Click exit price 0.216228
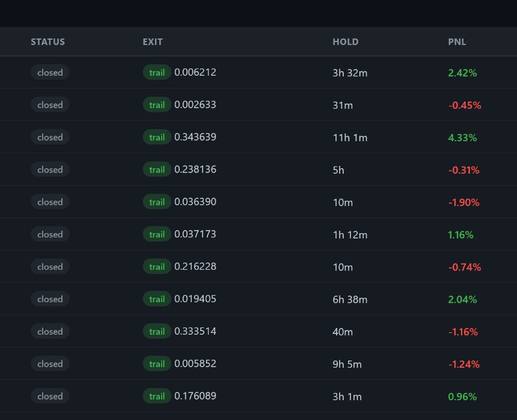Viewport: 517px width, 420px height. (195, 267)
